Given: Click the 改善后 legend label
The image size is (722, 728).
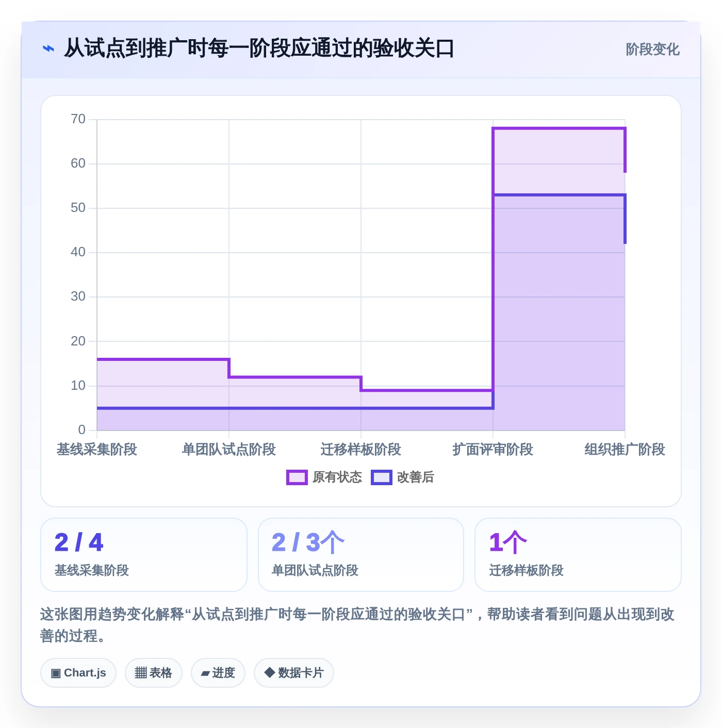Looking at the screenshot, I should [416, 477].
